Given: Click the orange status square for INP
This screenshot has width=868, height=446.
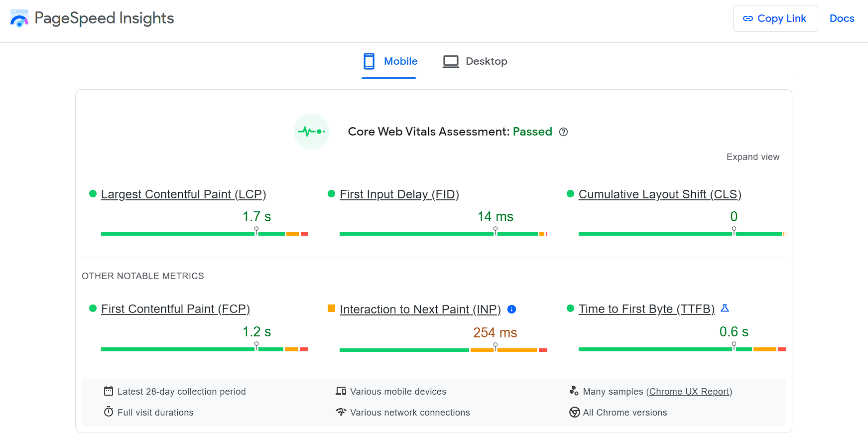Looking at the screenshot, I should [331, 308].
